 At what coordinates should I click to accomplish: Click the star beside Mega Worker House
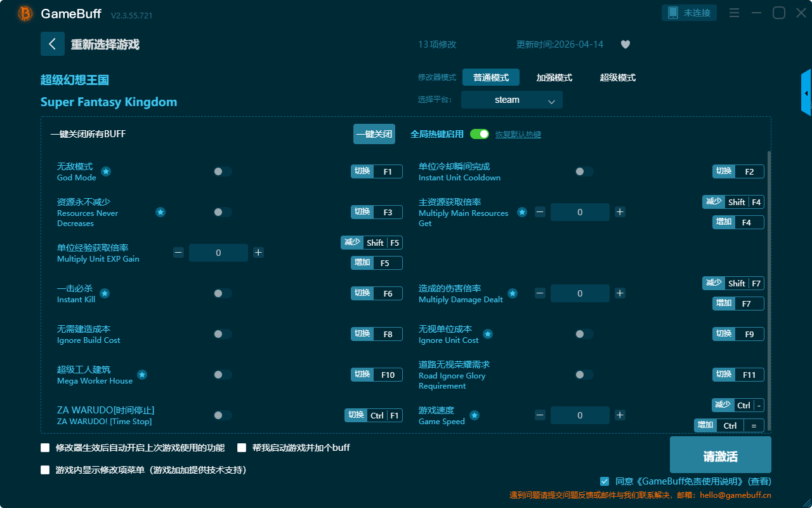pos(142,375)
